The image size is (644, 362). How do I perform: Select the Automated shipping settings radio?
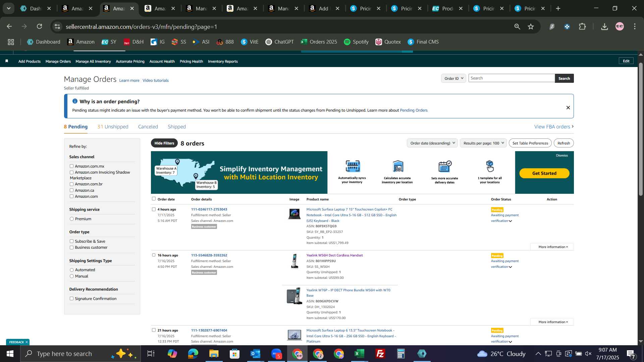click(71, 270)
